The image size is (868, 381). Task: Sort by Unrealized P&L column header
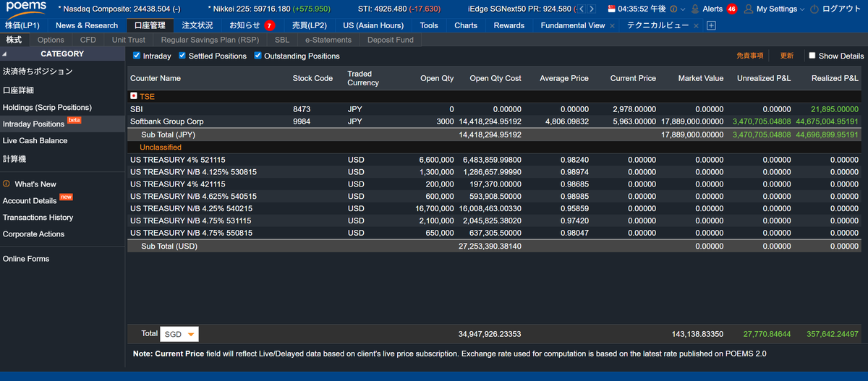[x=764, y=78]
